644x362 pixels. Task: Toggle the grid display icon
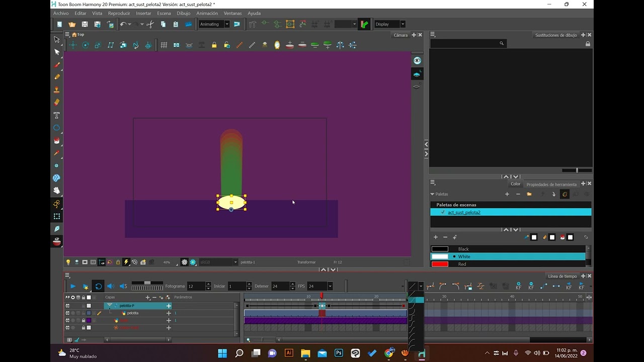[x=164, y=45]
